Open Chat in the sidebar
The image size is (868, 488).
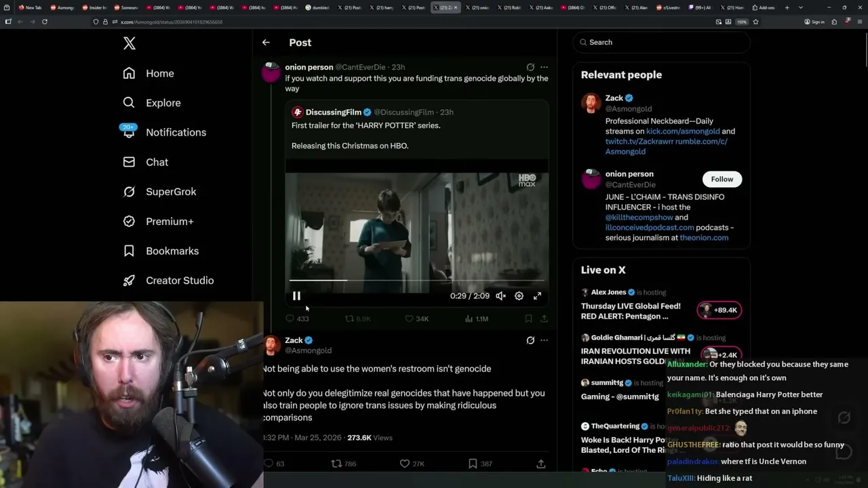pos(145,162)
